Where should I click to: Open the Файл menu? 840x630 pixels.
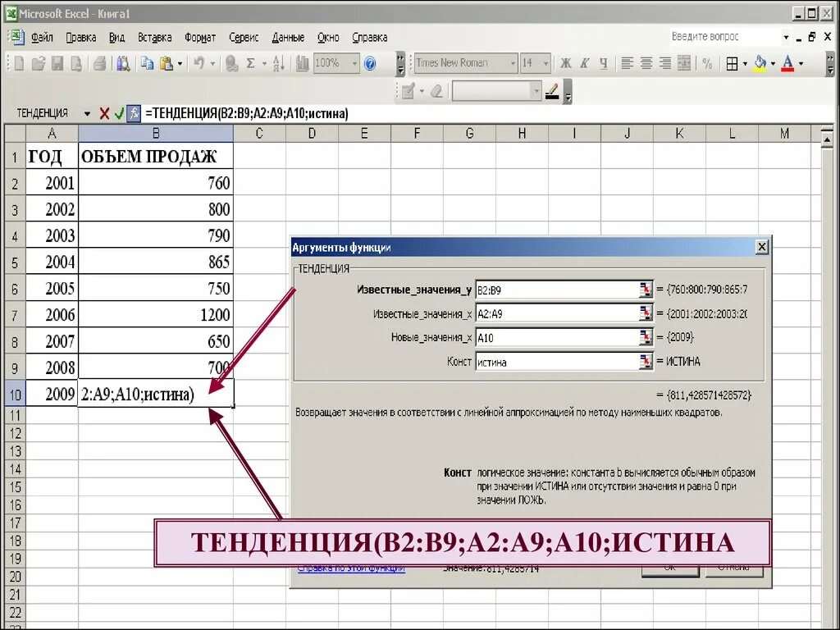42,38
